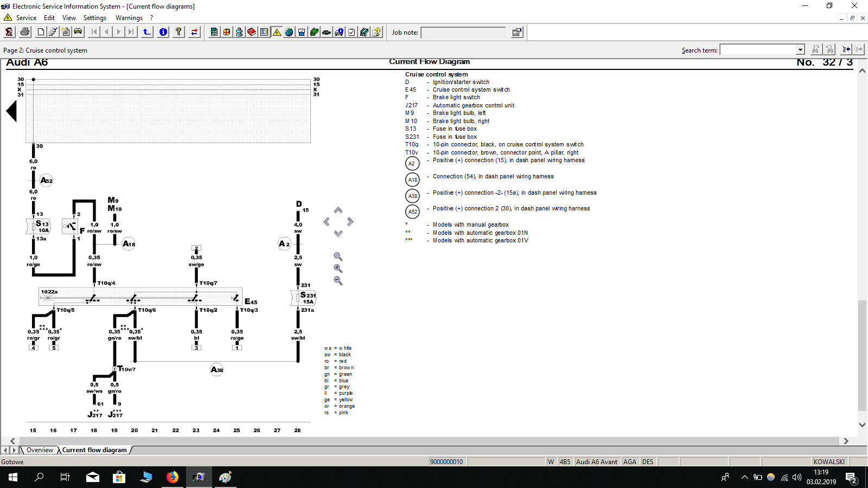Open the View menu

(x=69, y=18)
